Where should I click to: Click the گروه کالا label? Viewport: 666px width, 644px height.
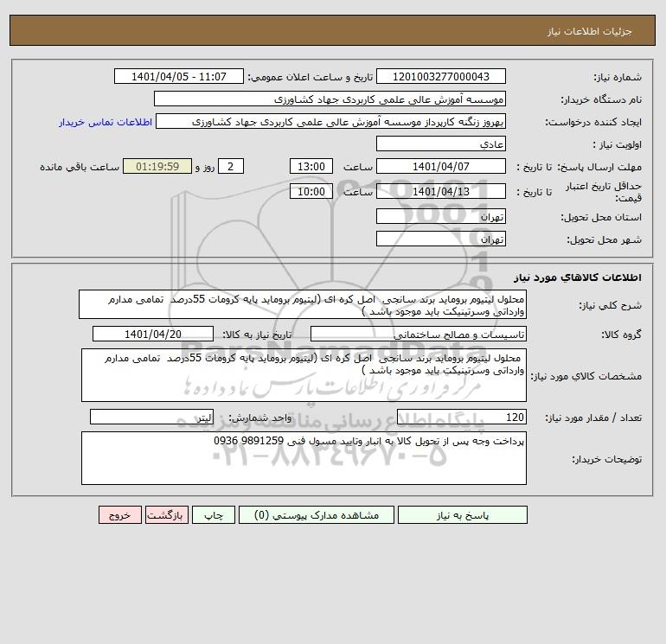pos(621,335)
